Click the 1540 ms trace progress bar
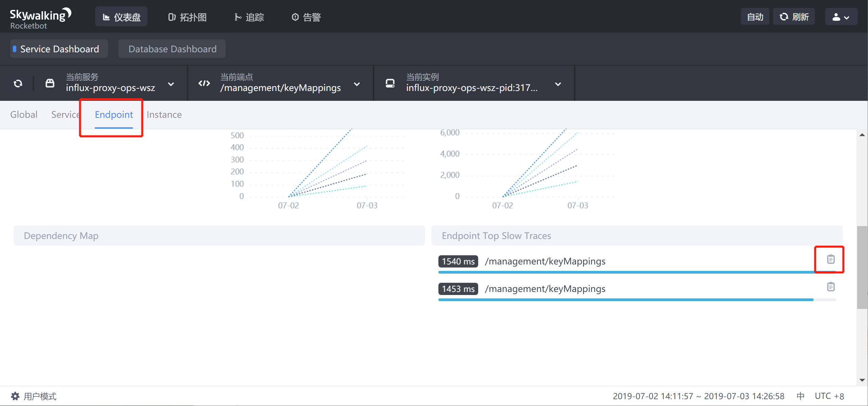The image size is (868, 406). [637, 272]
